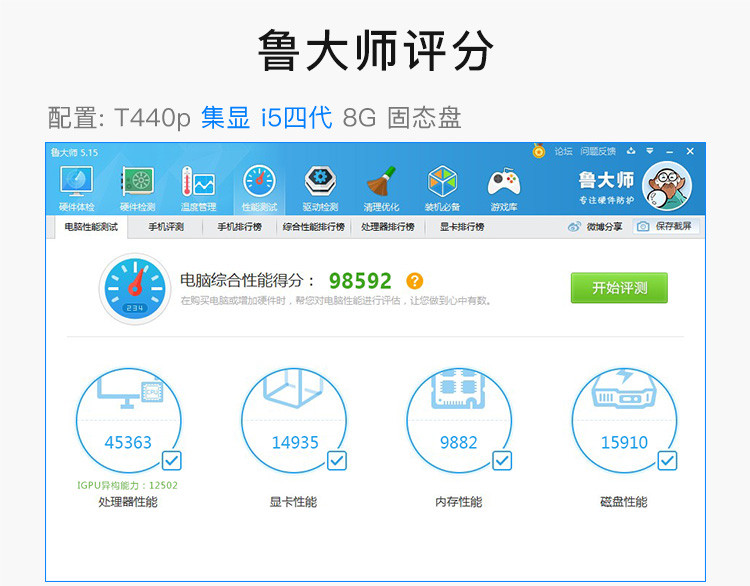Screen dimensions: 750x586
Task: Switch to the 处理器排行榜 tab
Action: tap(388, 227)
